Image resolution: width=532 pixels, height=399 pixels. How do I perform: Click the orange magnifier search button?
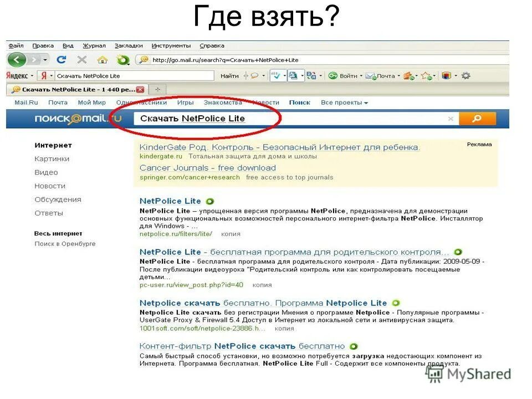pyautogui.click(x=477, y=119)
